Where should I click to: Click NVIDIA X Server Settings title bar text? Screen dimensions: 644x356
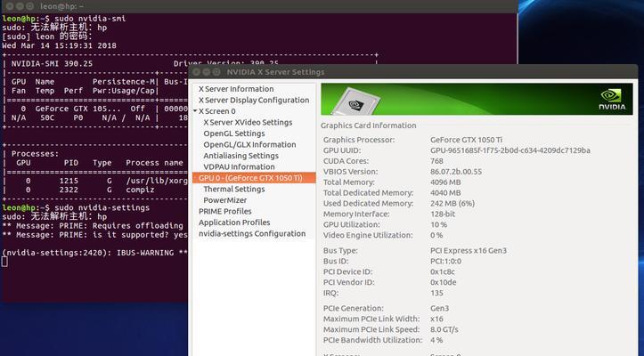pyautogui.click(x=275, y=72)
